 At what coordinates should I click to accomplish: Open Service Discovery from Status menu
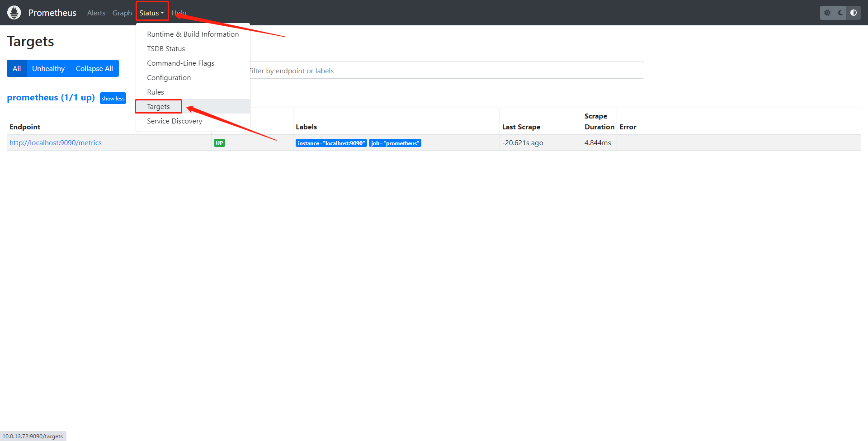[x=193, y=121]
